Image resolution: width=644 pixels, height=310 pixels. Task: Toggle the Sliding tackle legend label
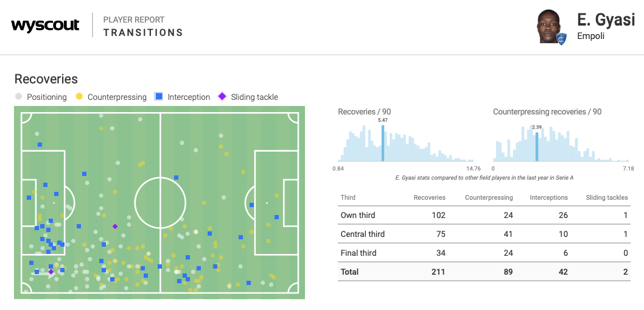click(x=254, y=97)
